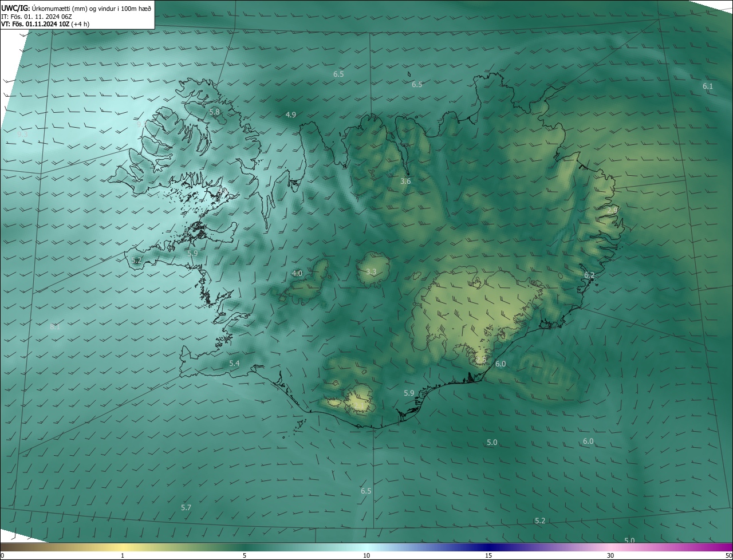Pick the 6.1 value label over the sea
This screenshot has width=733, height=560.
[708, 86]
